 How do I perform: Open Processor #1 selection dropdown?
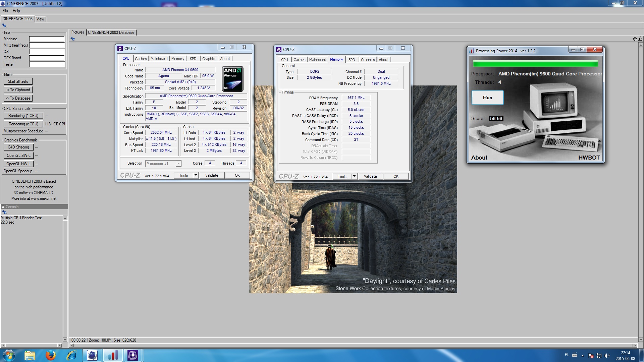point(163,164)
